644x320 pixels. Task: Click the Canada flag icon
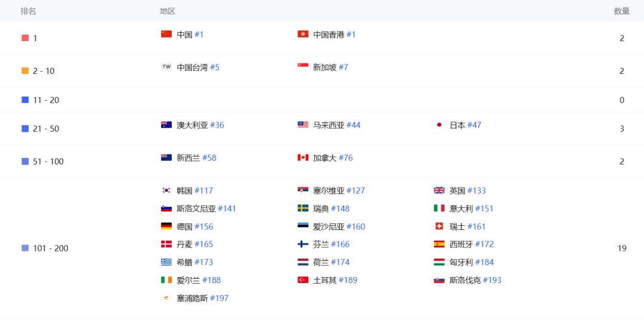pyautogui.click(x=303, y=158)
